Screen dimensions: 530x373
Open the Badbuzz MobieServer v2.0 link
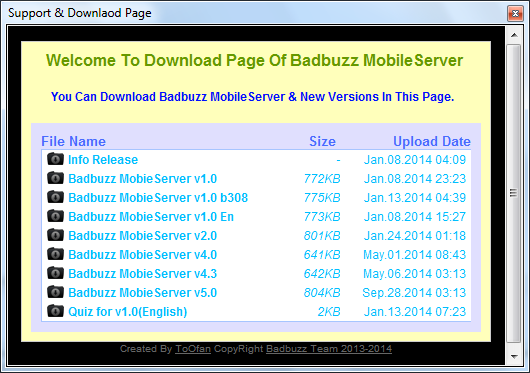143,235
